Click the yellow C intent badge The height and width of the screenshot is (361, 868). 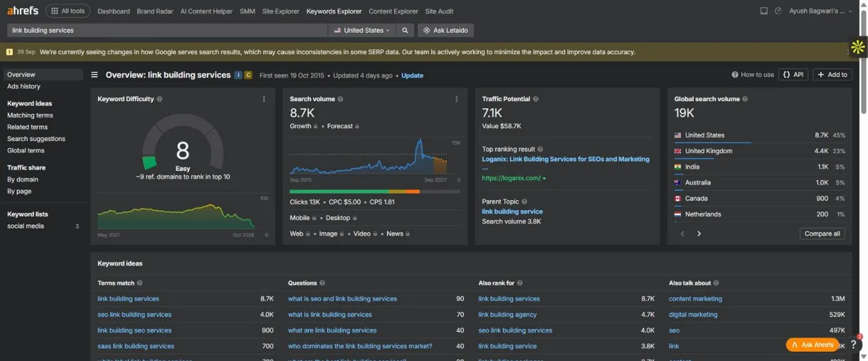(248, 75)
